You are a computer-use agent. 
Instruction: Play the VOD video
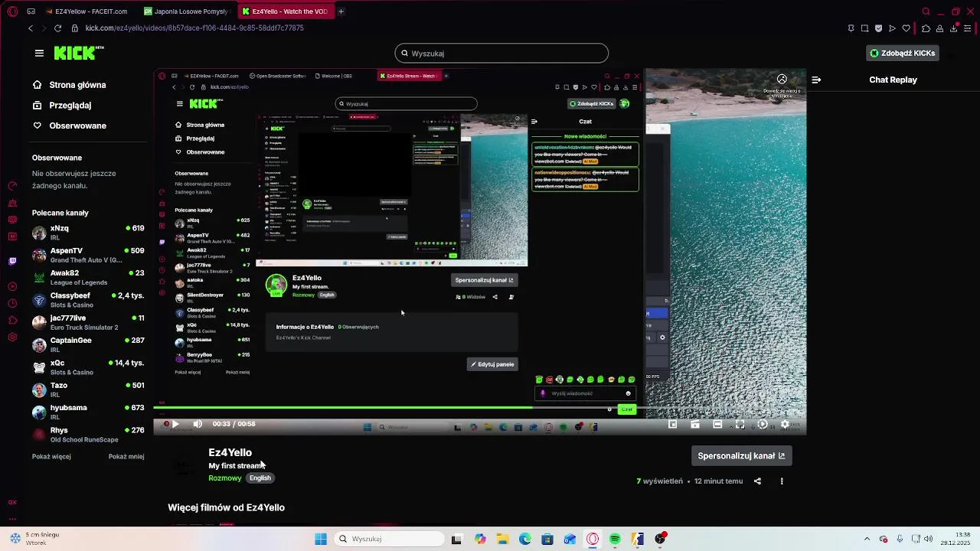[175, 424]
